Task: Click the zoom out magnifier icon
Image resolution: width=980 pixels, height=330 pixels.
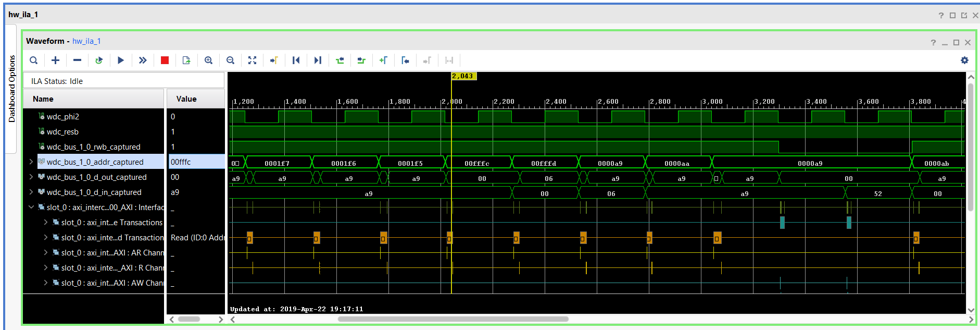Action: click(x=230, y=60)
